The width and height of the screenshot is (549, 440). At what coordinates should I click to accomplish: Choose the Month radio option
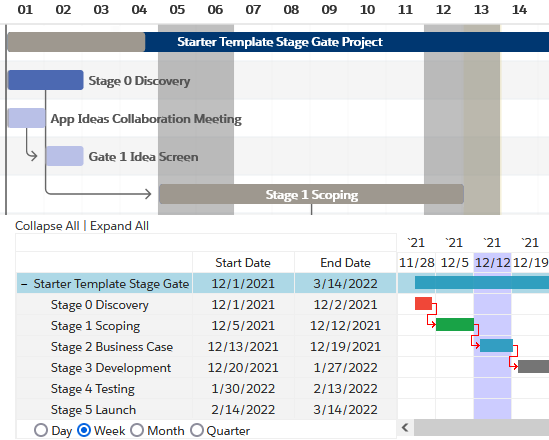137,430
